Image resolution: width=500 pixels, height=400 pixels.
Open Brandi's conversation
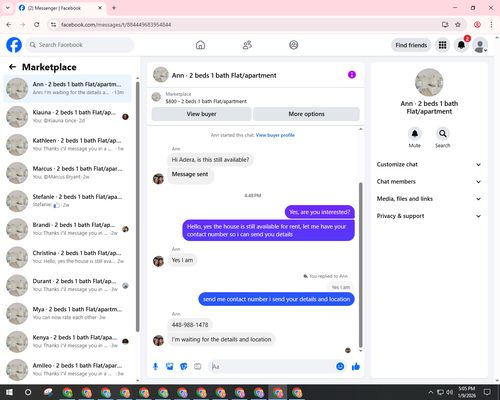click(x=67, y=229)
